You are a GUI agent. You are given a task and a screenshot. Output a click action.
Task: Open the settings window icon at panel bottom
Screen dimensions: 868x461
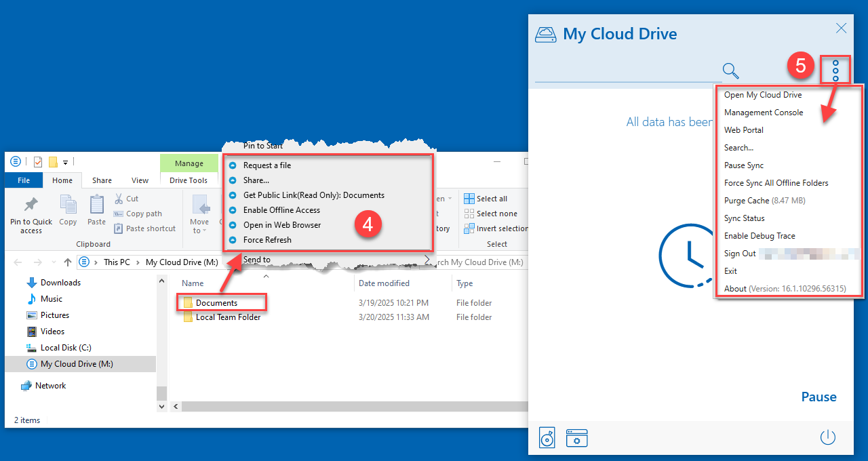tap(576, 438)
